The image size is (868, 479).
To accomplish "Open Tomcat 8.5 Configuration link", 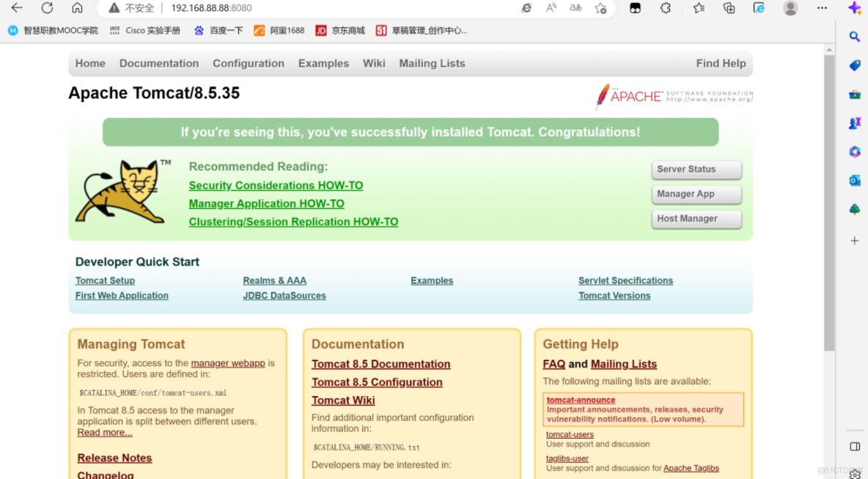I will (377, 382).
